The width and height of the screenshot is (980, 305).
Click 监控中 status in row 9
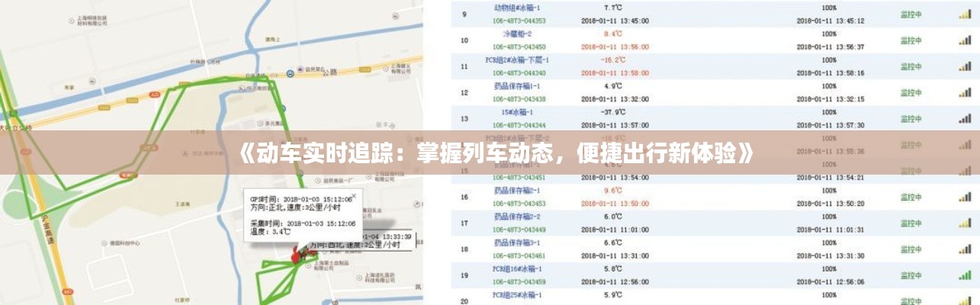(x=911, y=14)
